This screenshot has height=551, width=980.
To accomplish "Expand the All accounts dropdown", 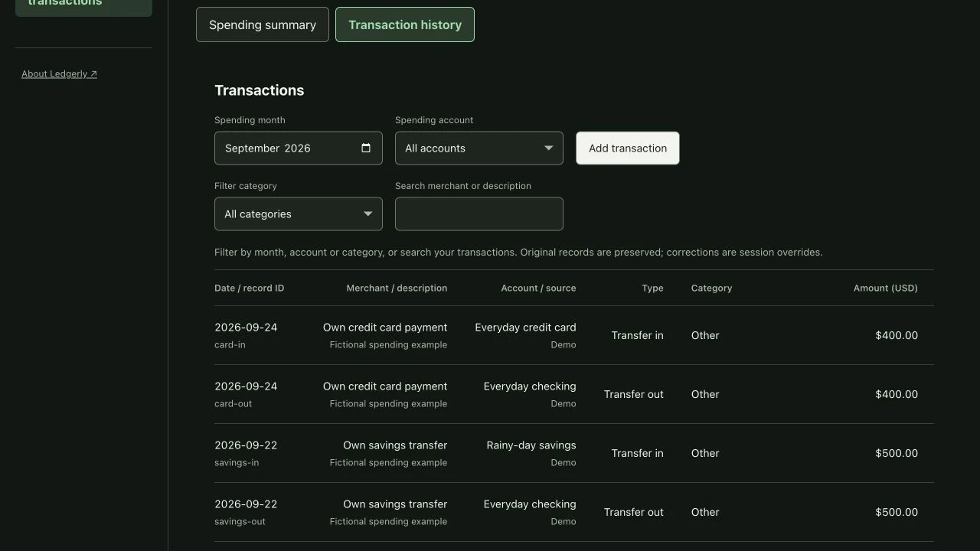I will 479,148.
